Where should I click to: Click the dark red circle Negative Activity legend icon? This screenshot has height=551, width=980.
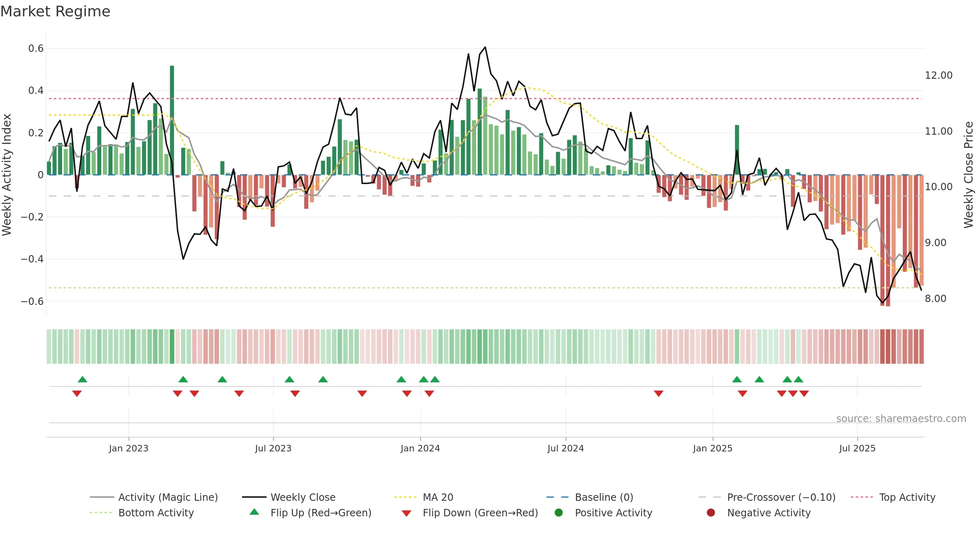(711, 513)
